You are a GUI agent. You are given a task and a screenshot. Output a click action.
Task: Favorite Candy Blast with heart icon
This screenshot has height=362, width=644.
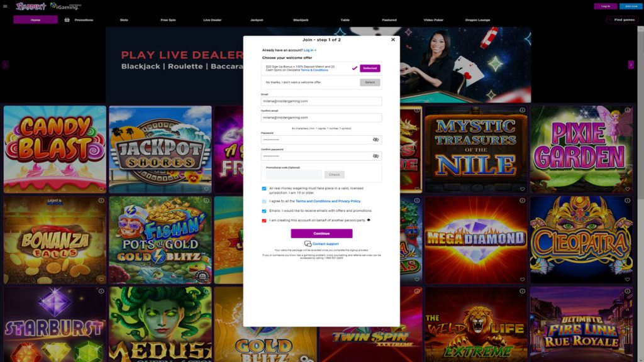point(101,189)
